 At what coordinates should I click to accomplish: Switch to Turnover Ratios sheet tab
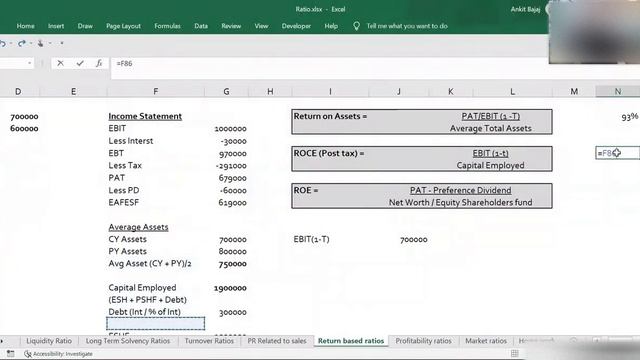click(209, 341)
